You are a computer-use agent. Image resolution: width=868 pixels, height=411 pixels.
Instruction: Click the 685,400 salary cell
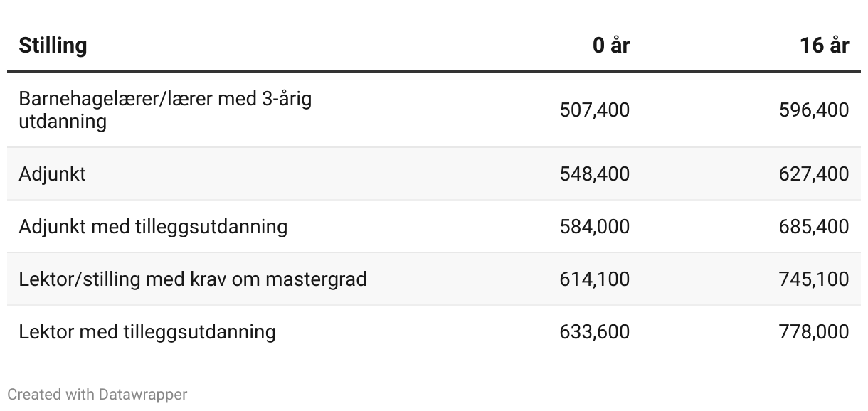(813, 226)
